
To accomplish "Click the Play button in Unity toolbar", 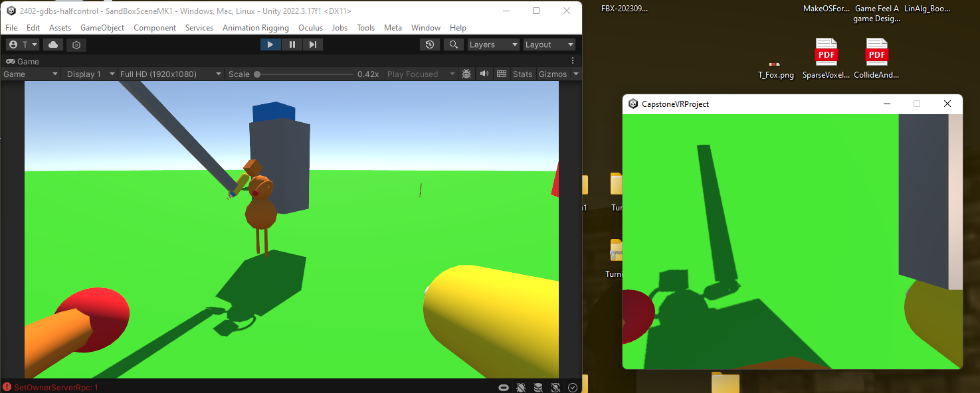I will tap(270, 44).
